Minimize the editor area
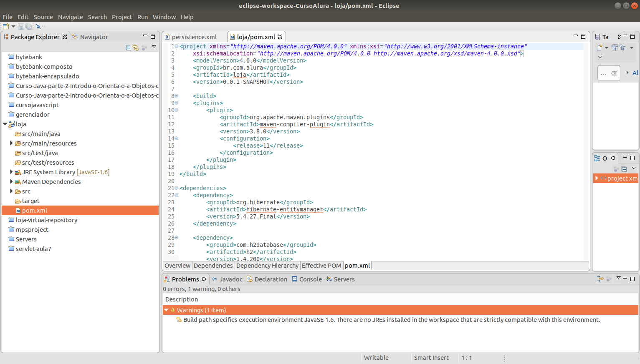The image size is (640, 364). [576, 36]
